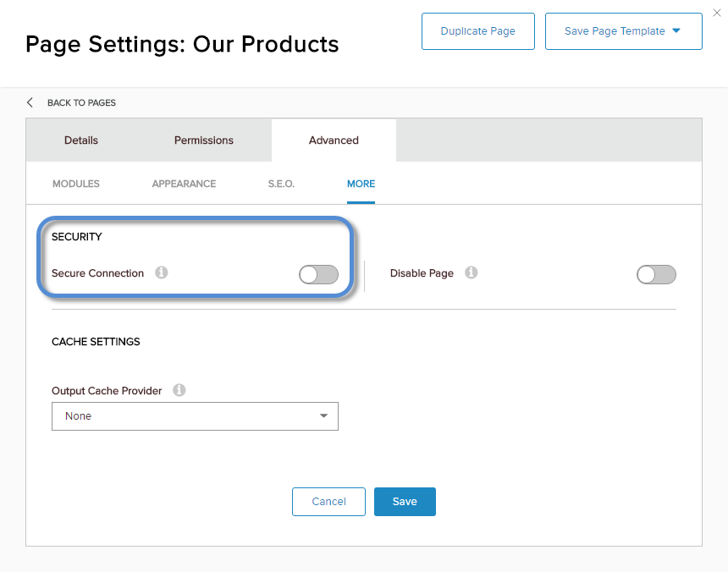
Task: Click the back arrow beside Back to Pages
Action: pyautogui.click(x=30, y=102)
